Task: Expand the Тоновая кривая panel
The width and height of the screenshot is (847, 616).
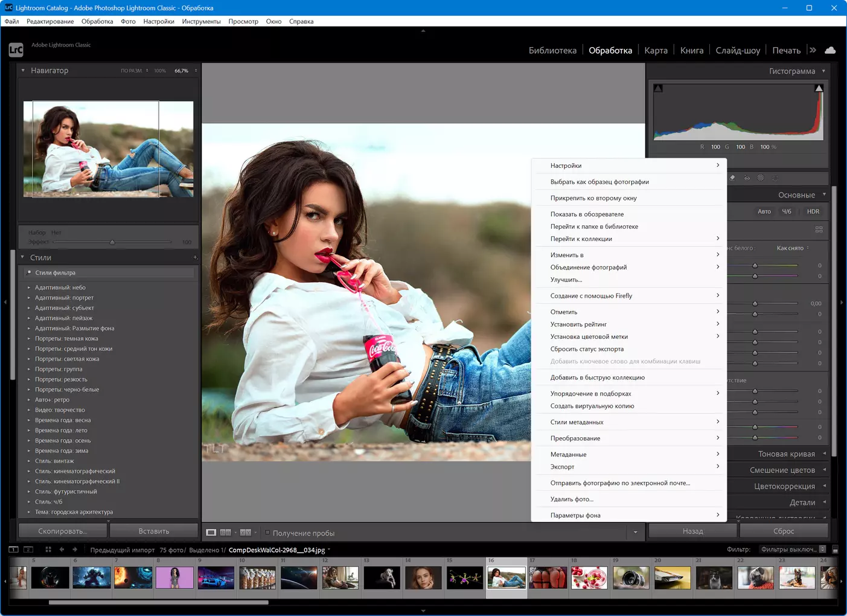Action: (x=786, y=454)
